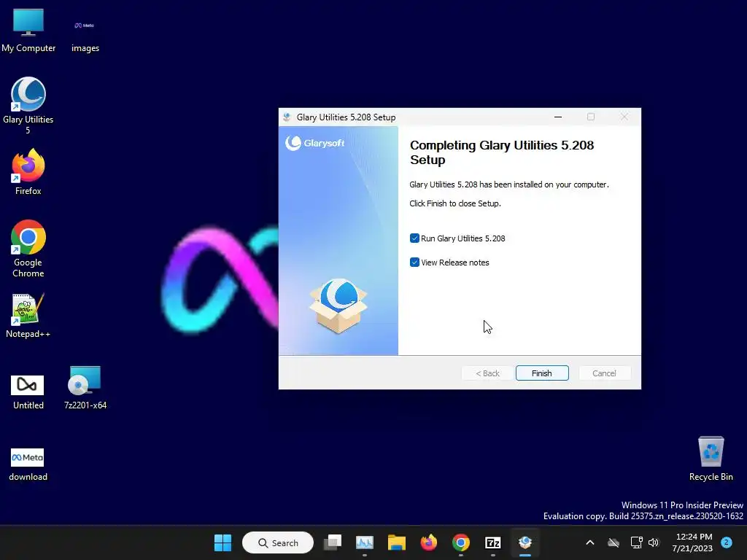Open the Recycle Bin
Viewport: 747px width, 560px height.
(x=711, y=458)
